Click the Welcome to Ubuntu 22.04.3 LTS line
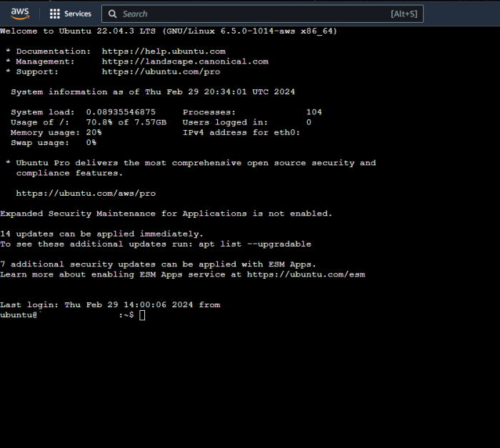The height and width of the screenshot is (448, 500). tap(169, 31)
